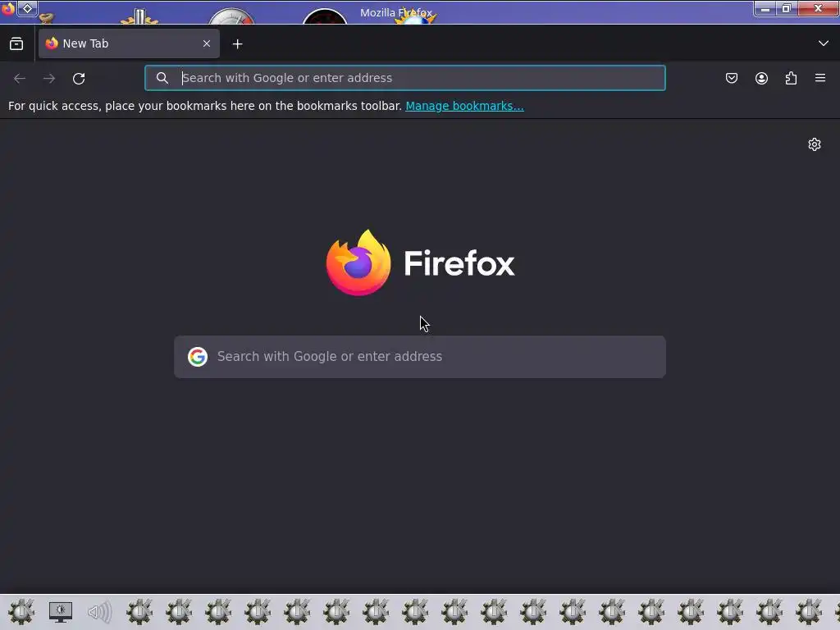Click the magnifier icon in the address bar

162,78
